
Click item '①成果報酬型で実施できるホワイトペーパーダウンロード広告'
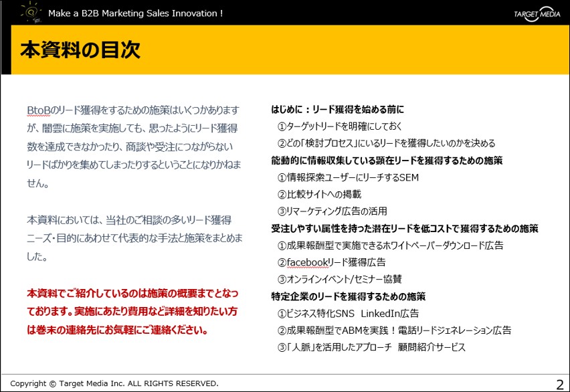click(x=391, y=246)
